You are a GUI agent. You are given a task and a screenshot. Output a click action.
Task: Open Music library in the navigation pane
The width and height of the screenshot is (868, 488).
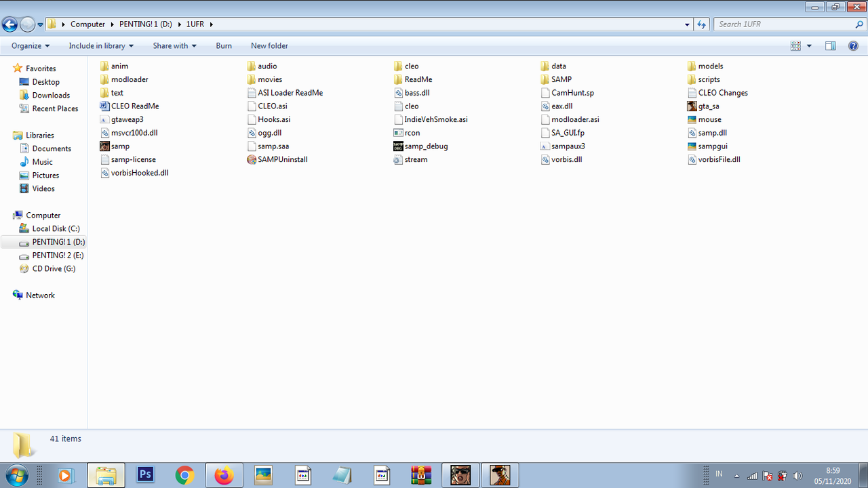pyautogui.click(x=42, y=162)
